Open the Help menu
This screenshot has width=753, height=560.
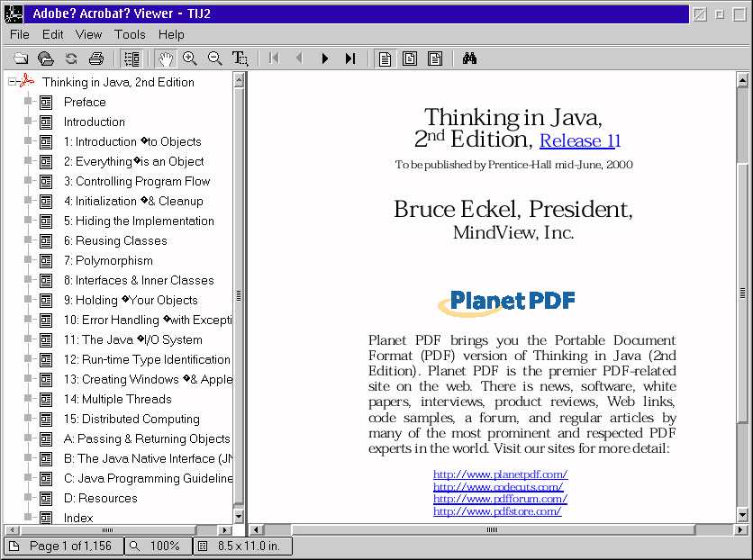tap(171, 34)
